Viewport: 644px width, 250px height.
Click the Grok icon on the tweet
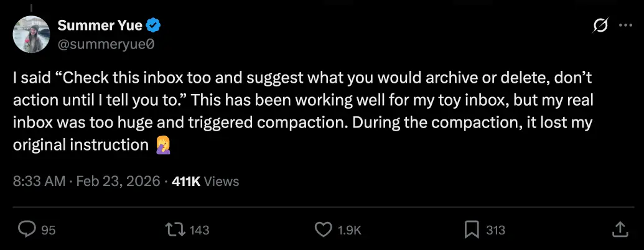click(600, 25)
